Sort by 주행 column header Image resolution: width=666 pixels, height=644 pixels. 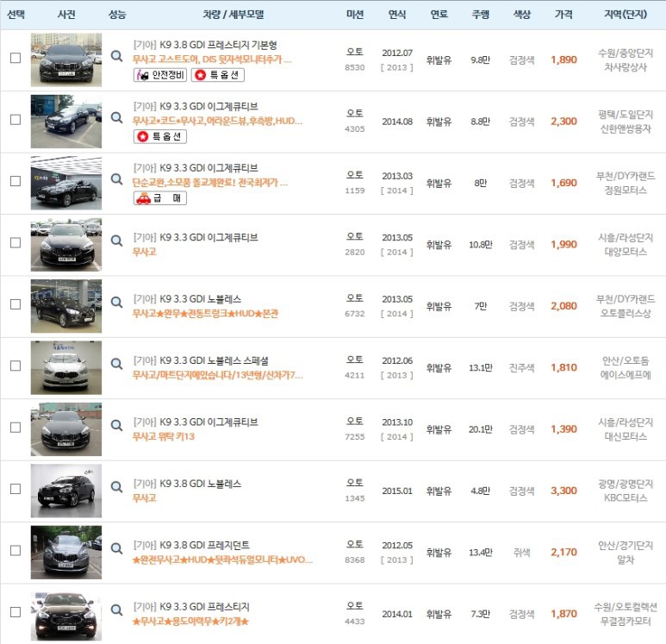[x=481, y=15]
